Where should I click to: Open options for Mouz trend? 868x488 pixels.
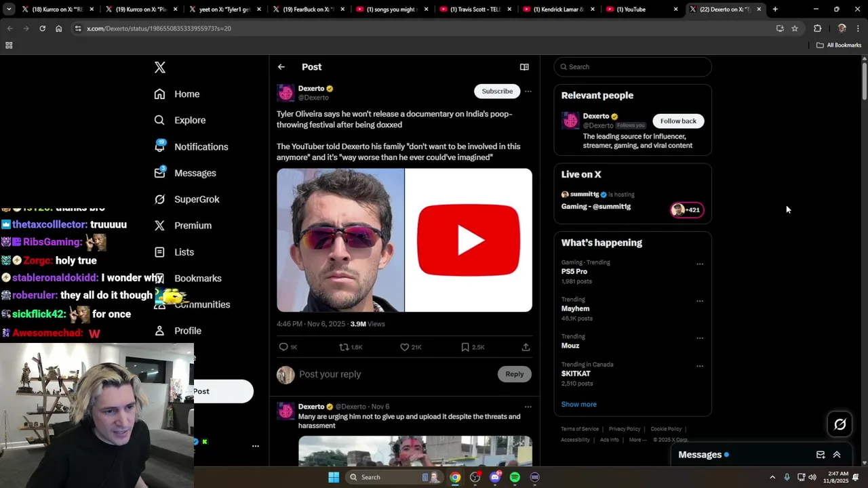coord(700,338)
